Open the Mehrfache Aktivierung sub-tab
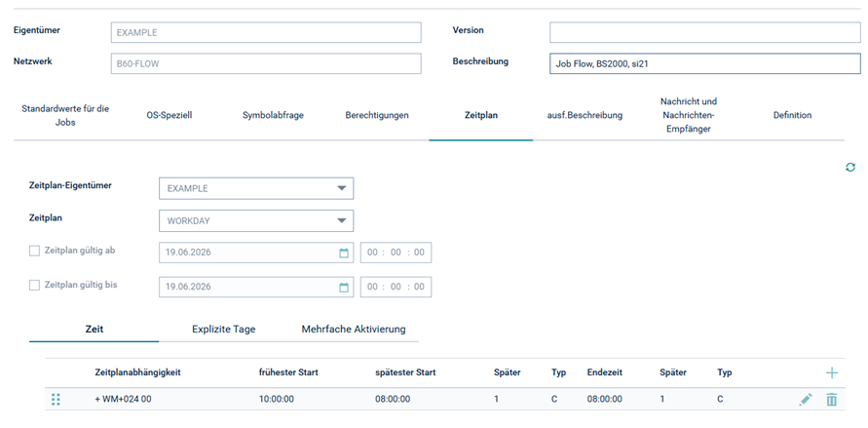The width and height of the screenshot is (868, 428). point(354,329)
